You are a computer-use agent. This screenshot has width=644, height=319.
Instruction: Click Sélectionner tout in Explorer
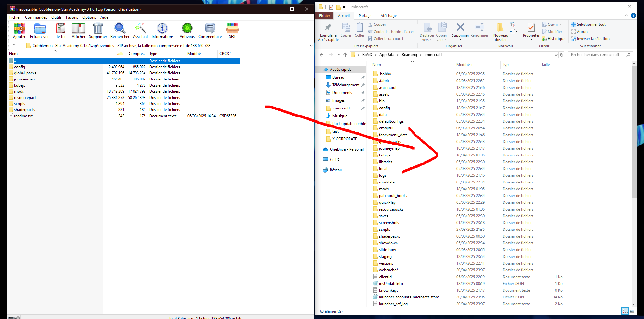pyautogui.click(x=588, y=24)
